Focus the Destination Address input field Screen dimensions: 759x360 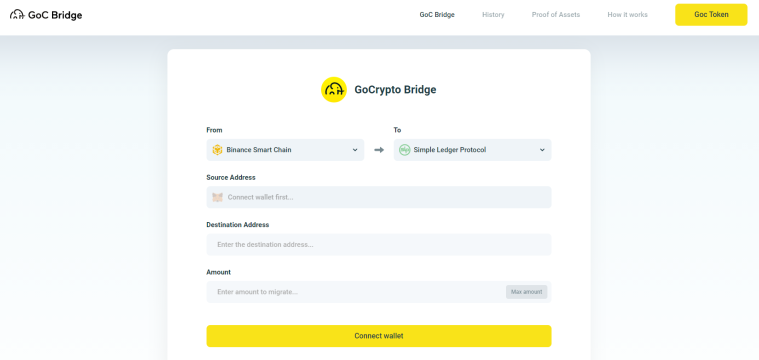click(379, 245)
